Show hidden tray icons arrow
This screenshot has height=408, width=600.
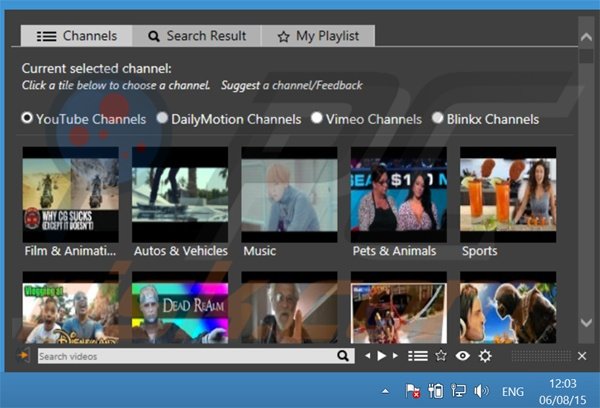385,391
